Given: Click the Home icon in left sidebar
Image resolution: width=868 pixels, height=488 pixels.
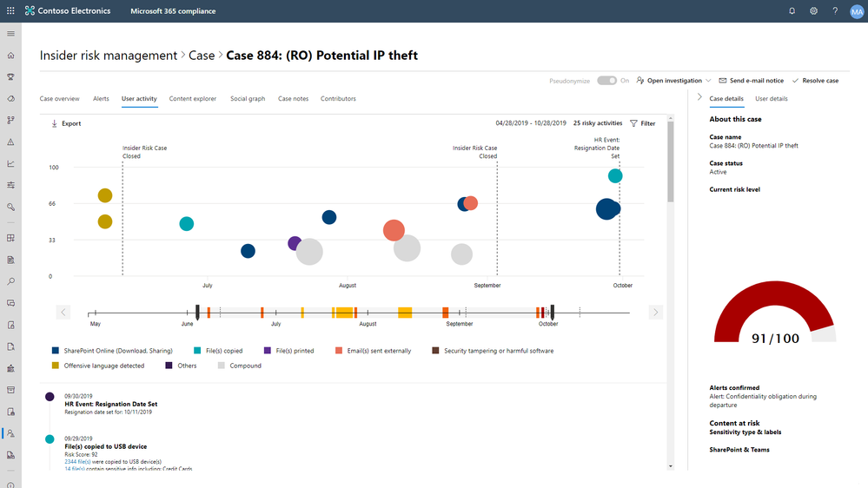Looking at the screenshot, I should [x=10, y=56].
